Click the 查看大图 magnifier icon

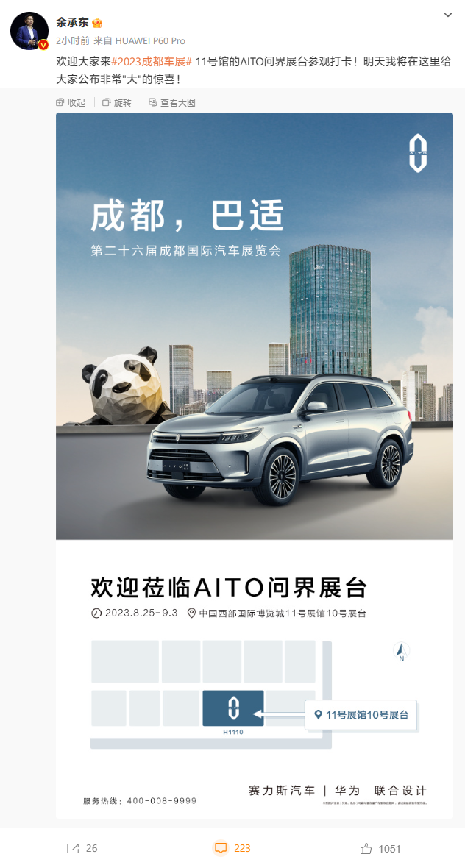(x=153, y=102)
